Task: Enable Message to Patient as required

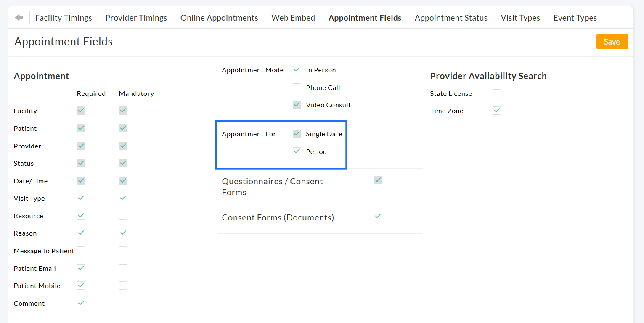Action: coord(81,250)
